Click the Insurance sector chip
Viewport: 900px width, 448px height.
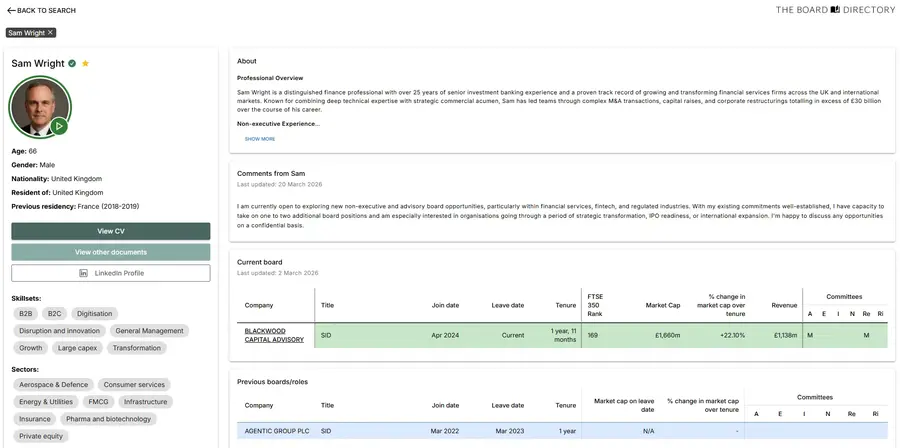(x=34, y=419)
